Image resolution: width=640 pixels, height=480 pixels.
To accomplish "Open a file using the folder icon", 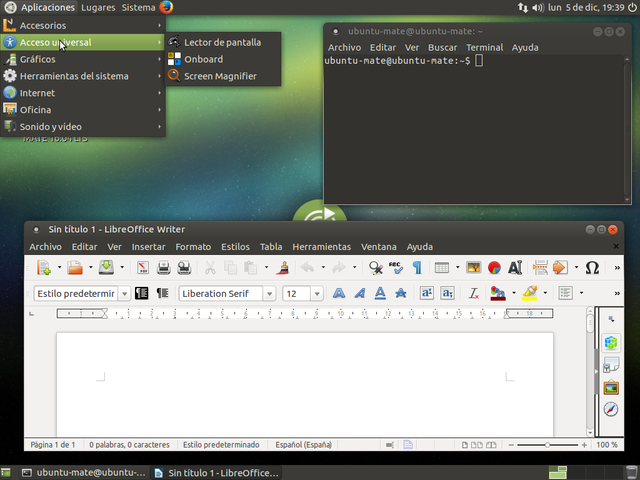I will 75,268.
